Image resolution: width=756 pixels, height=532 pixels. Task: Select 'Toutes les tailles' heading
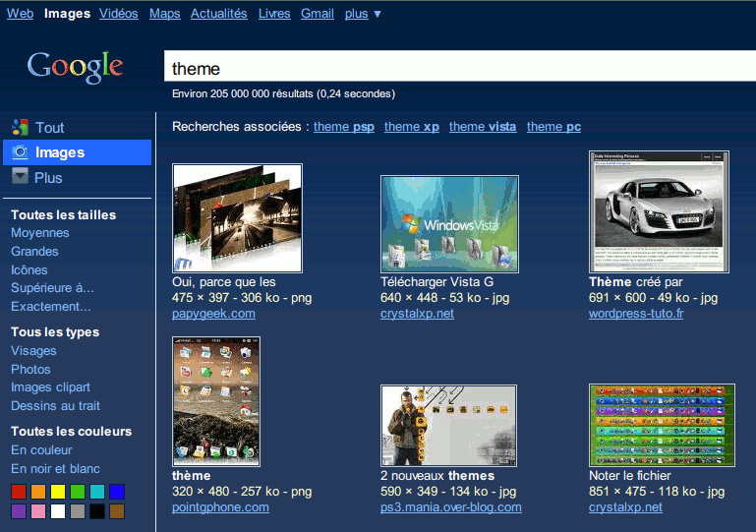point(64,214)
